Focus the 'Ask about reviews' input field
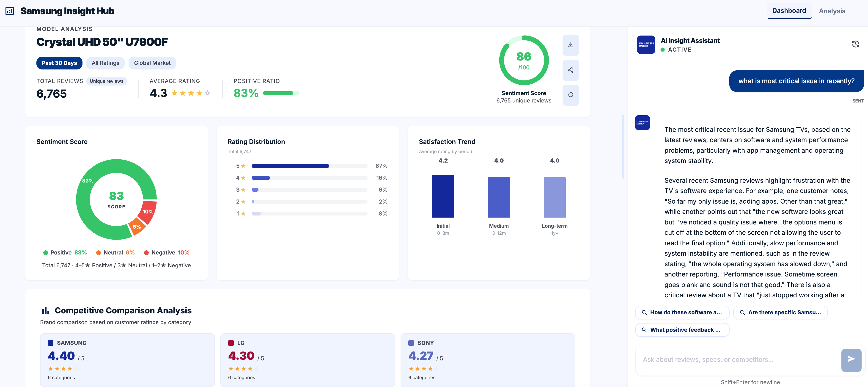868x387 pixels. tap(738, 360)
